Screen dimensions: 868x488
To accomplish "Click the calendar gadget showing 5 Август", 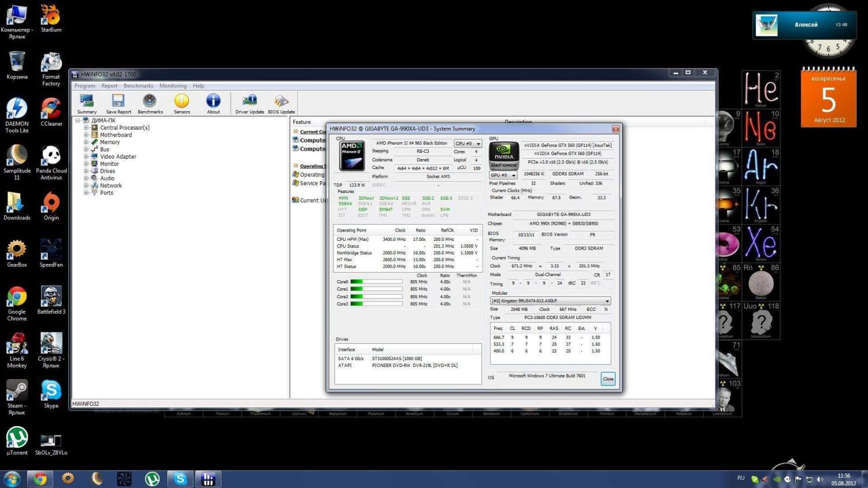I will point(829,98).
